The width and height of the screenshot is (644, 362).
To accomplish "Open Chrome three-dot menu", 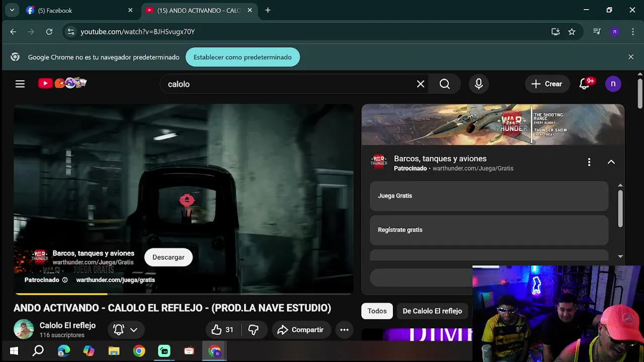I will pos(632,32).
